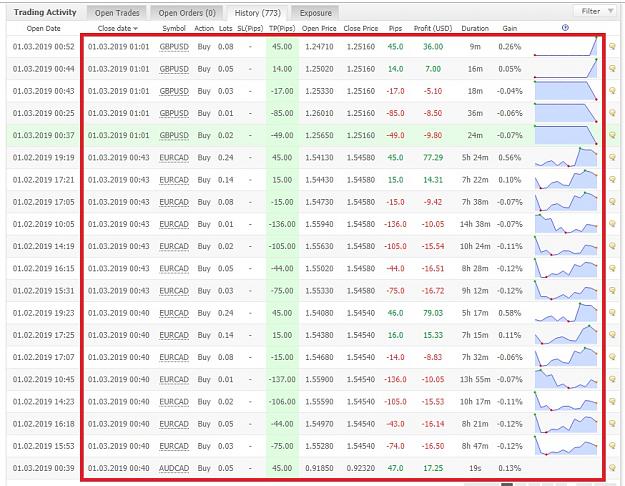This screenshot has width=625, height=486.
Task: Open comment bubble for trade opened 01.02.2019 10:05
Action: coord(613,224)
